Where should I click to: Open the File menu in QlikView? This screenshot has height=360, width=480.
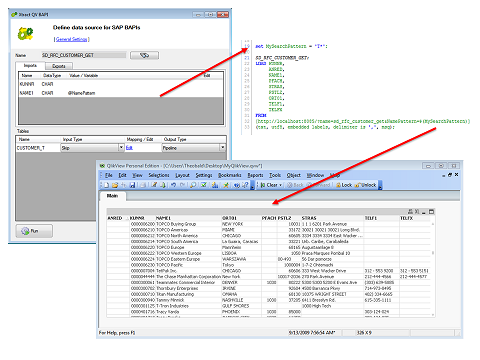[x=109, y=175]
